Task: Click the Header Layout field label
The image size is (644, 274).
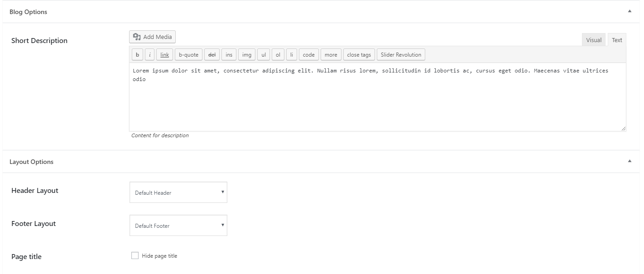Action: pyautogui.click(x=35, y=191)
